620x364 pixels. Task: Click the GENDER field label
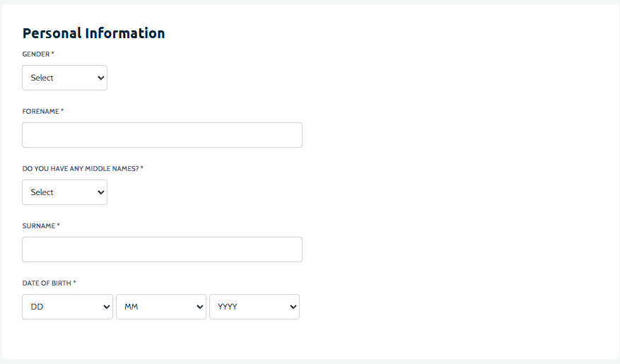(x=36, y=54)
